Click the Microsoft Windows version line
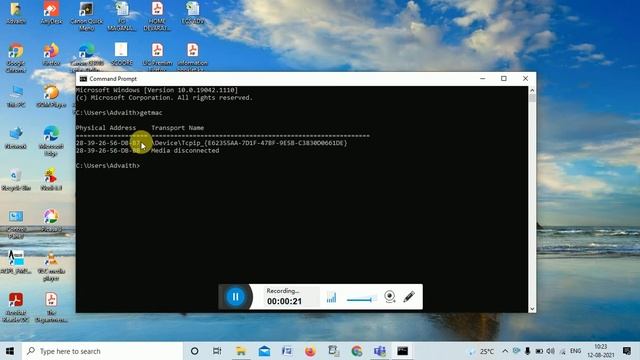Viewport: 640px width, 360px height. point(157,90)
